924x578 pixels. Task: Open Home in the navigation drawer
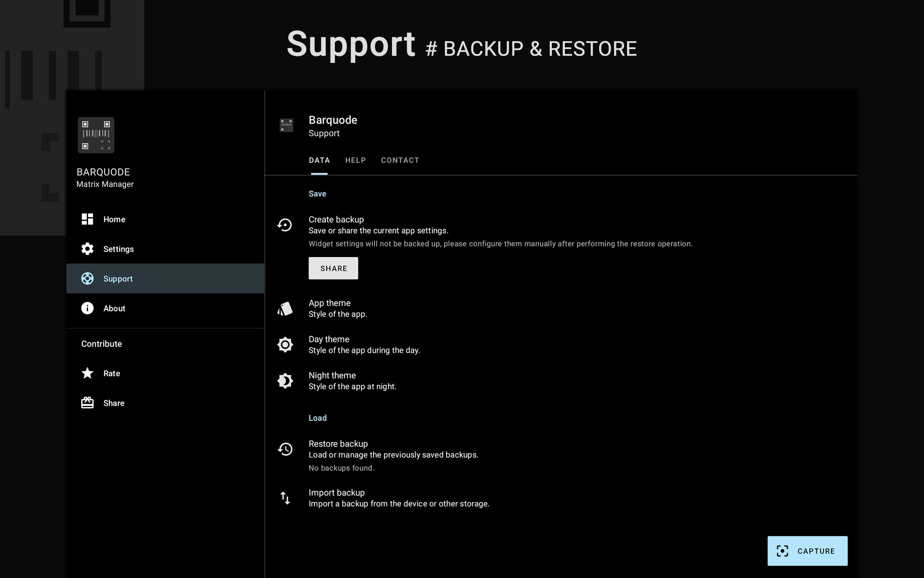[x=165, y=219]
